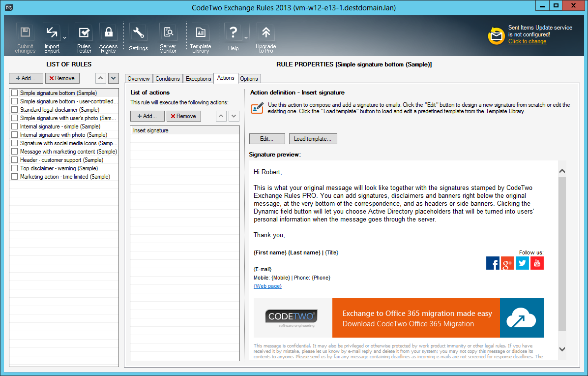
Task: Switch to the Overview tab
Action: point(138,78)
